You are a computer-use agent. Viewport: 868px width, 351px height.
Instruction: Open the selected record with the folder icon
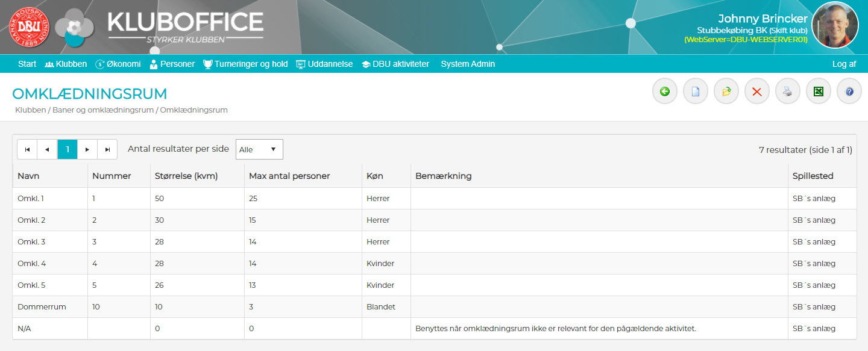726,92
